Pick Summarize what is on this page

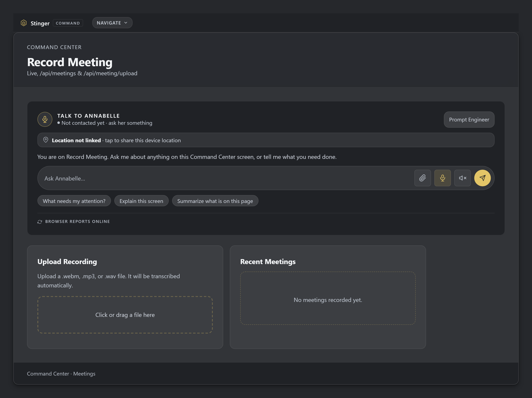[215, 201]
